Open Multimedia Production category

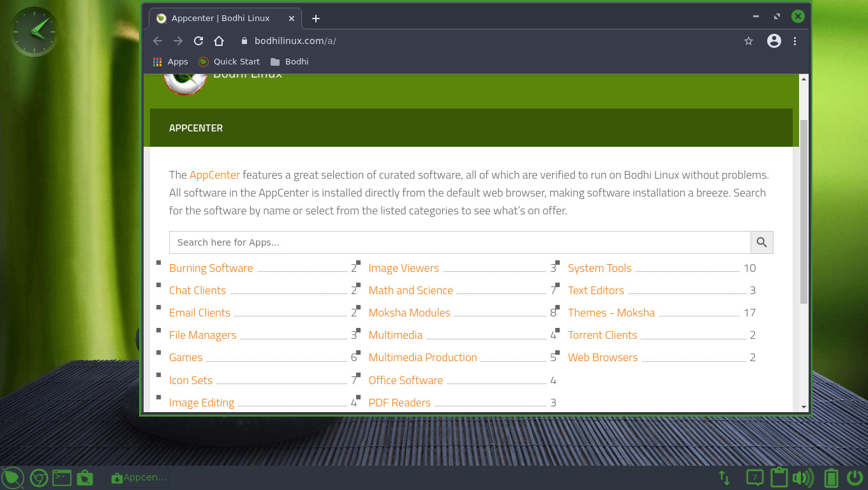click(x=423, y=357)
